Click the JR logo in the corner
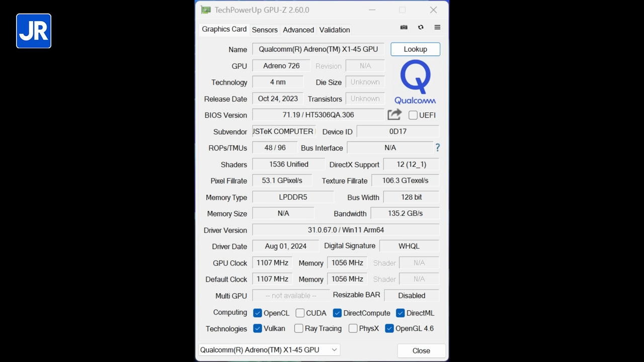This screenshot has width=644, height=362. (x=33, y=31)
